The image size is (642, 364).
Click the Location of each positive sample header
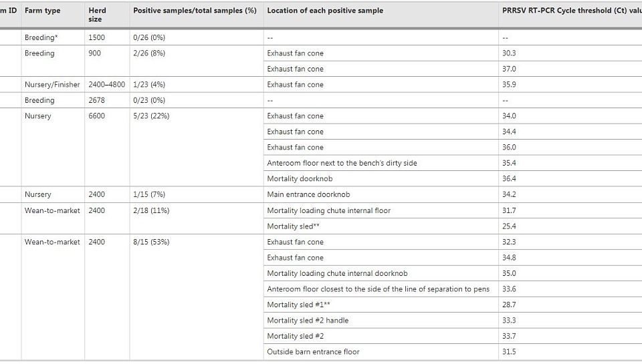(325, 11)
